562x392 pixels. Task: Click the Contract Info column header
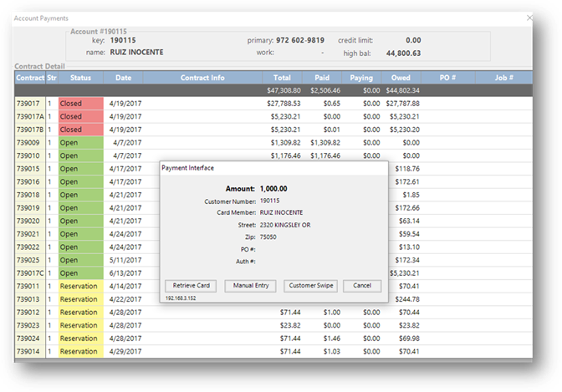click(x=202, y=78)
